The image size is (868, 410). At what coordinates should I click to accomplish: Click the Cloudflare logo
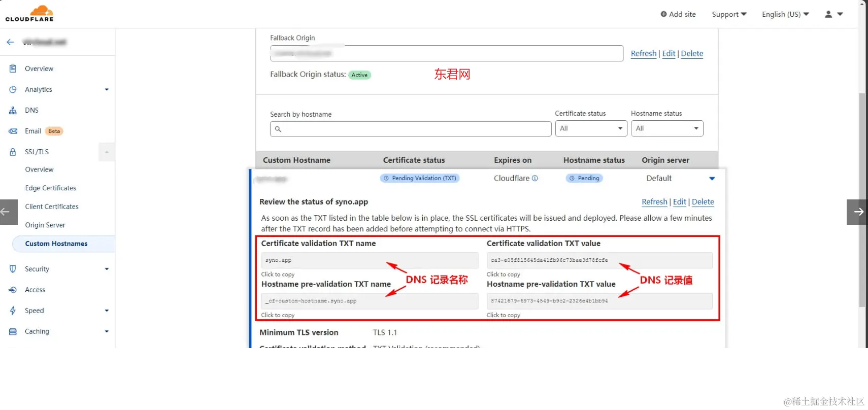[29, 14]
